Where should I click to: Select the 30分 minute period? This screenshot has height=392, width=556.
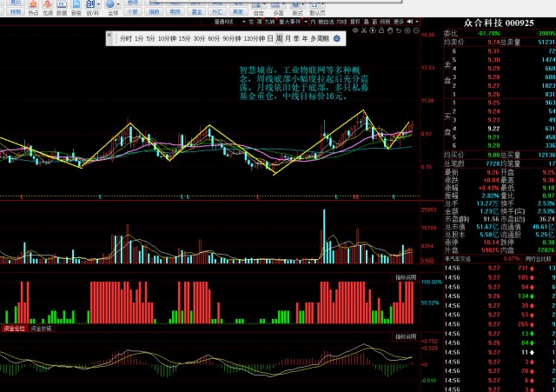(200, 39)
